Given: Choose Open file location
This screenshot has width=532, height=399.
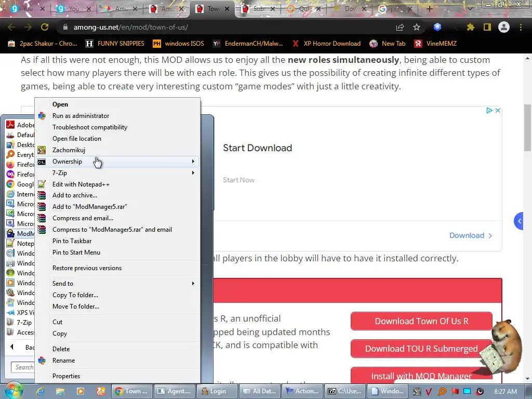Looking at the screenshot, I should pyautogui.click(x=117, y=139).
